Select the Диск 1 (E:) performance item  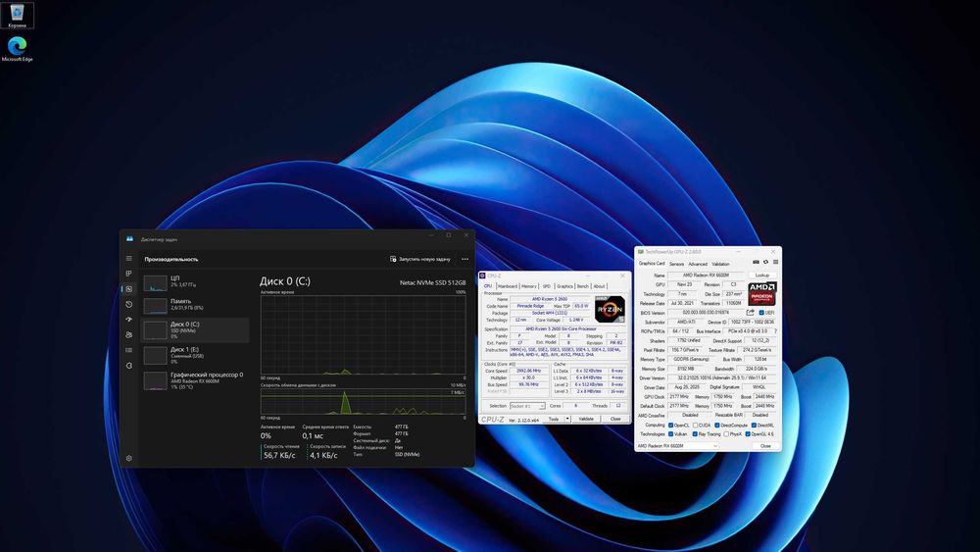click(196, 355)
